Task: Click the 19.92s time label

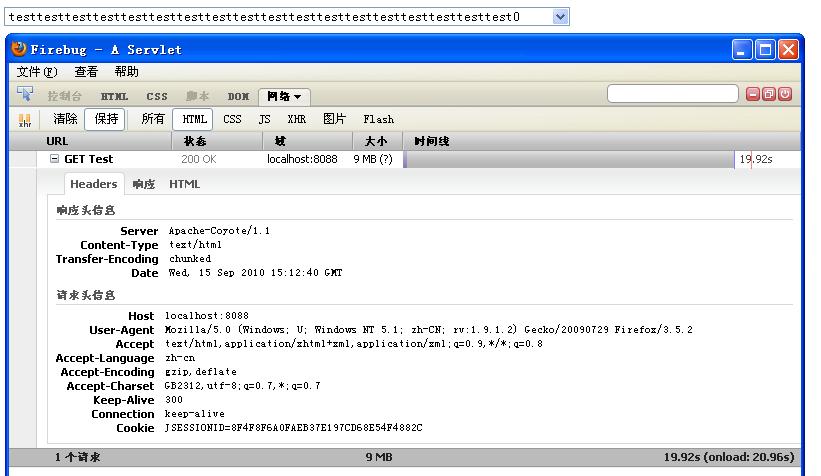Action: (756, 159)
